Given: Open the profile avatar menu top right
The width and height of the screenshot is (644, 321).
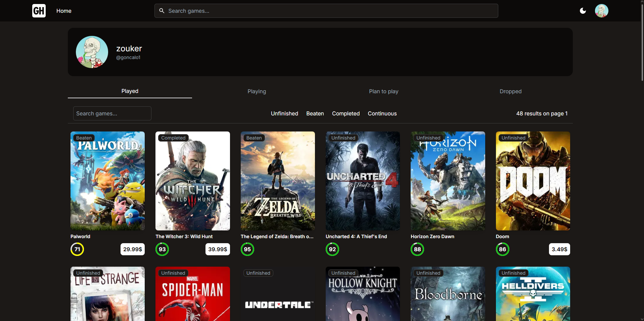Looking at the screenshot, I should click(601, 10).
